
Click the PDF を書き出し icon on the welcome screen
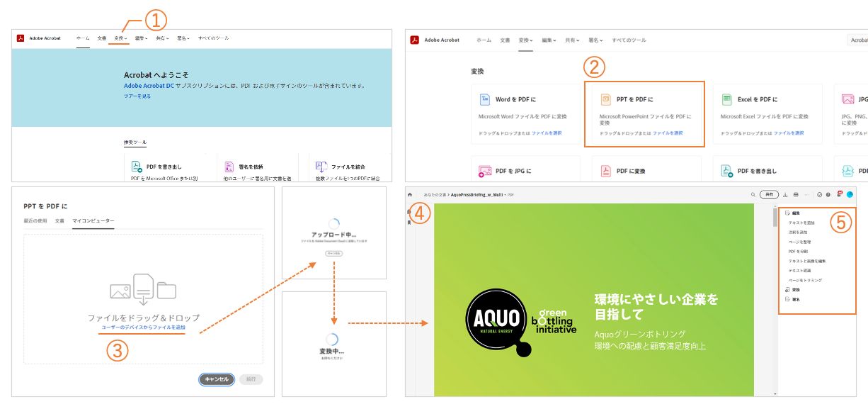(137, 167)
